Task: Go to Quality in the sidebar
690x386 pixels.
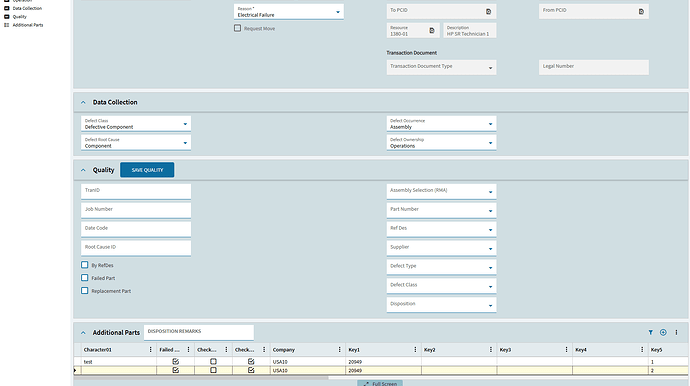Action: click(x=19, y=17)
